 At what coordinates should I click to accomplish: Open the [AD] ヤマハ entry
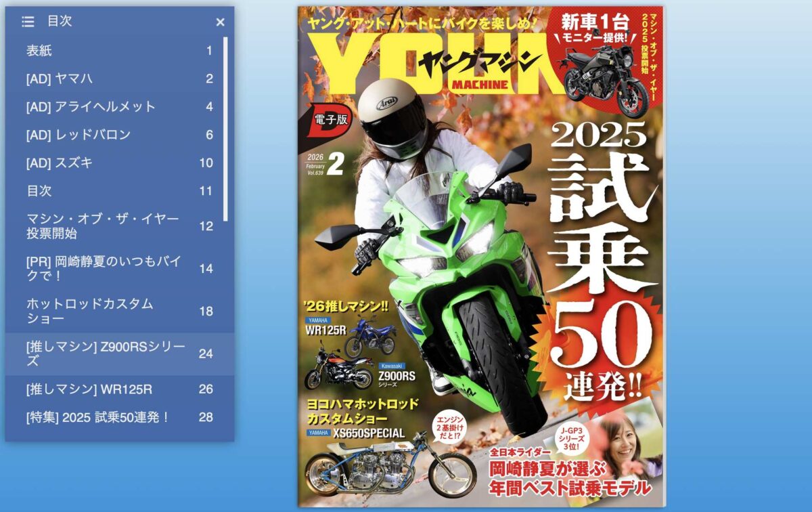tap(119, 79)
